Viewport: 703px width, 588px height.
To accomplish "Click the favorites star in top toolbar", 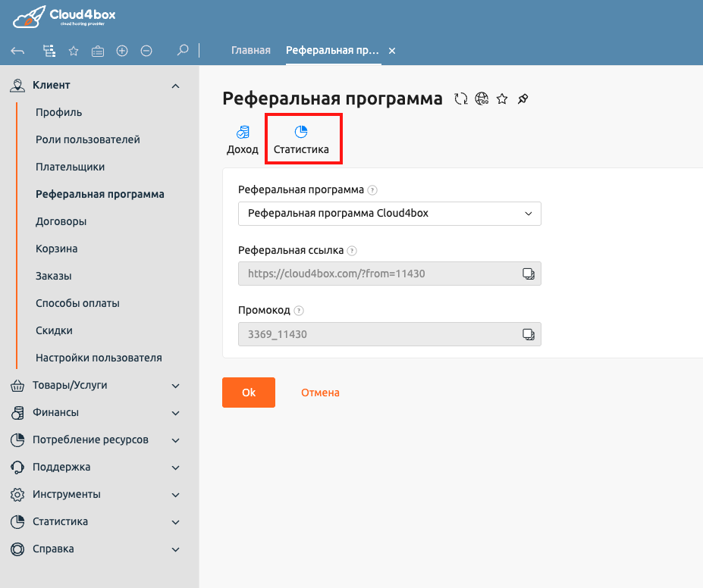I will click(x=74, y=51).
